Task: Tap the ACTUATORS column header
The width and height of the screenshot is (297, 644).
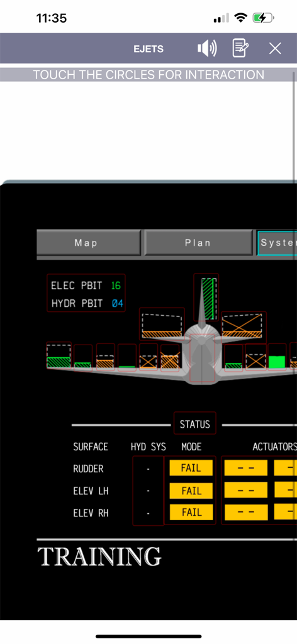Action: pos(274,447)
